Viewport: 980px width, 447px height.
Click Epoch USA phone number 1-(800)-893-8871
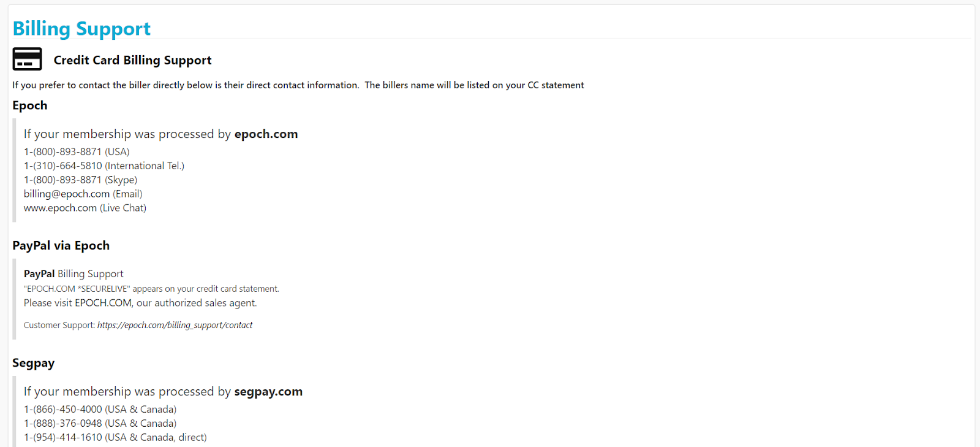[x=62, y=151]
